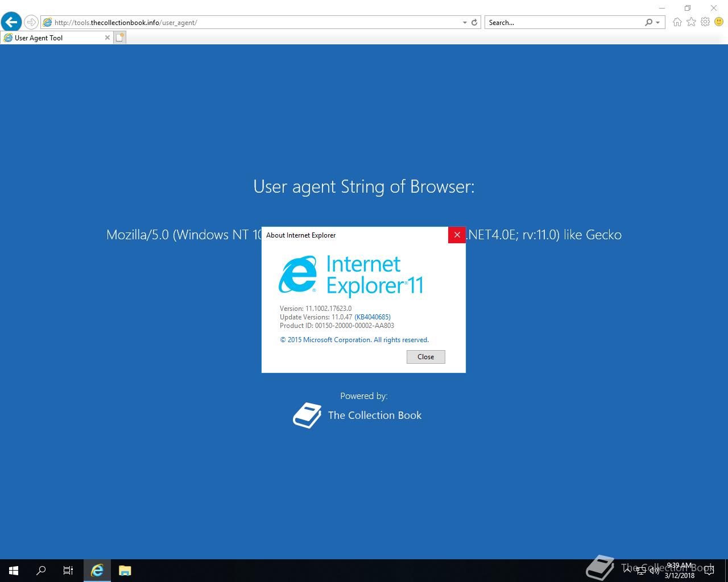This screenshot has width=728, height=582.
Task: Open the Action Center notification icon
Action: [x=709, y=571]
